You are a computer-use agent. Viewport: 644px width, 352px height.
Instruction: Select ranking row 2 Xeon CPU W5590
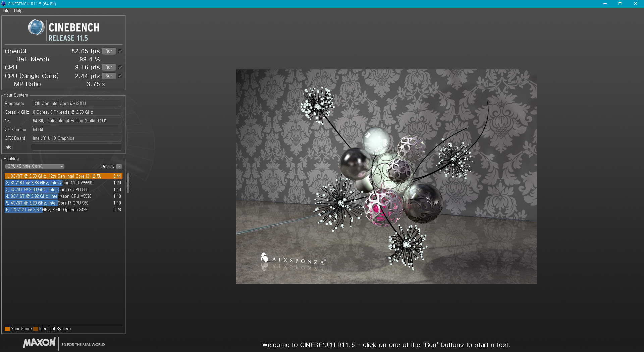[x=63, y=183]
